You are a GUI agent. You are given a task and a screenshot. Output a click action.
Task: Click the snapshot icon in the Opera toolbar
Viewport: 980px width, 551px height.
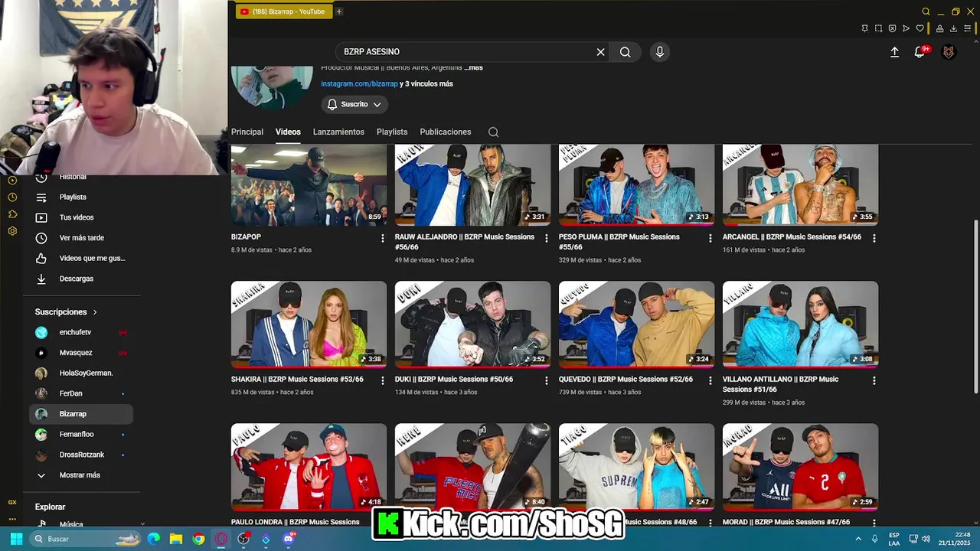click(878, 28)
